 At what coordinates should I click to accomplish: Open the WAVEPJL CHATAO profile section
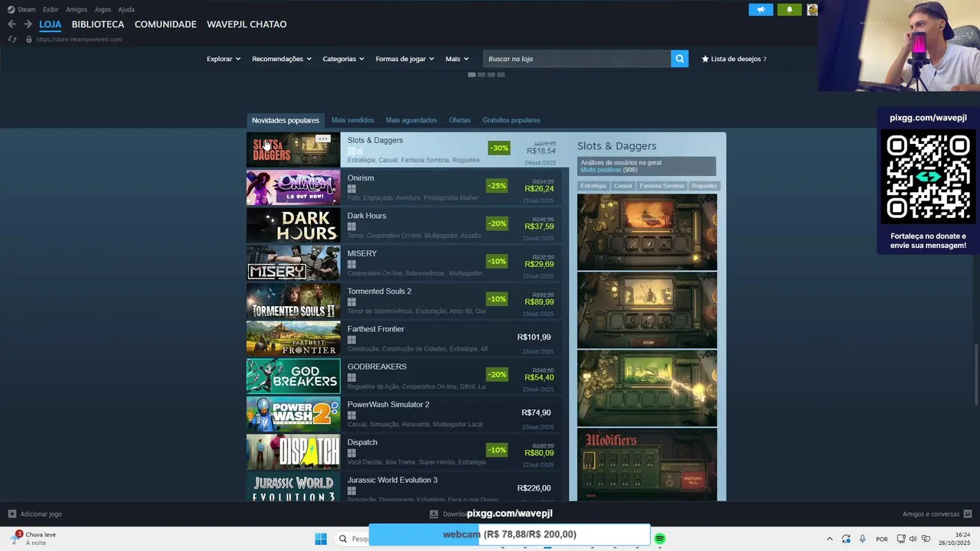(x=247, y=24)
